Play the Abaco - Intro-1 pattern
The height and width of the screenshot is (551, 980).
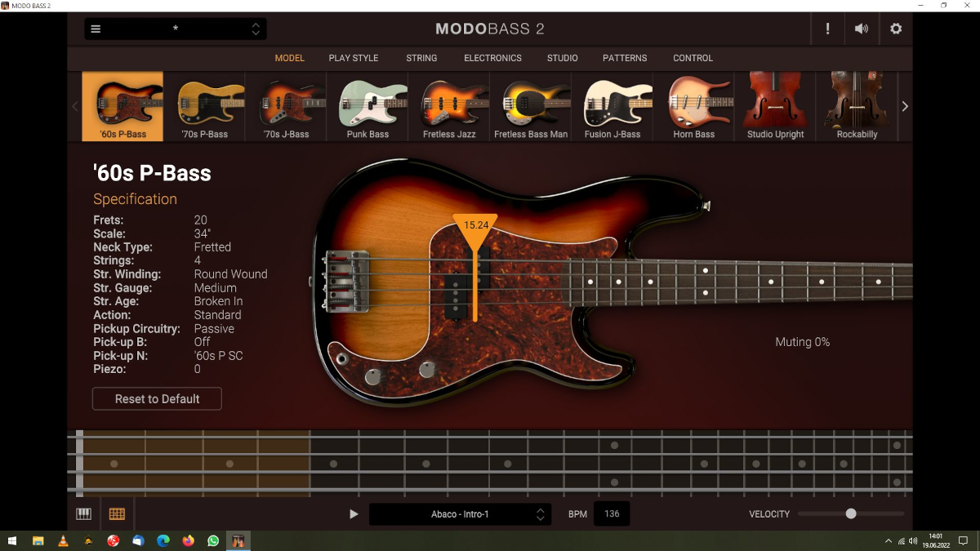coord(354,514)
